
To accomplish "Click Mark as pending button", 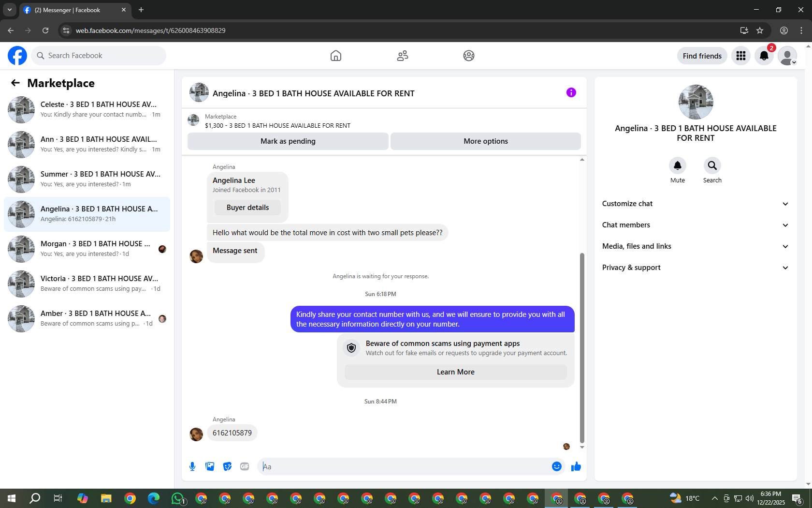I will [288, 141].
